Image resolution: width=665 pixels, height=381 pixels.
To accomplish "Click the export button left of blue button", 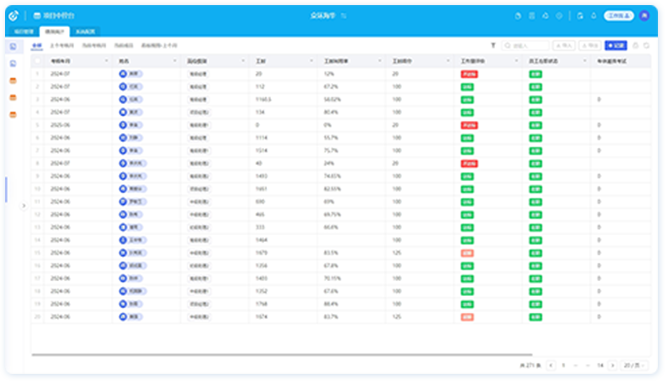I will point(590,45).
